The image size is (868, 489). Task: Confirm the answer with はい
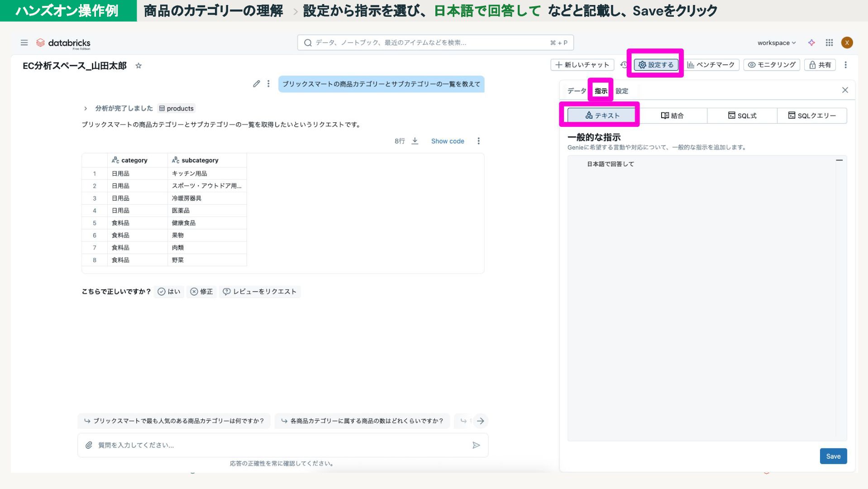pyautogui.click(x=169, y=292)
